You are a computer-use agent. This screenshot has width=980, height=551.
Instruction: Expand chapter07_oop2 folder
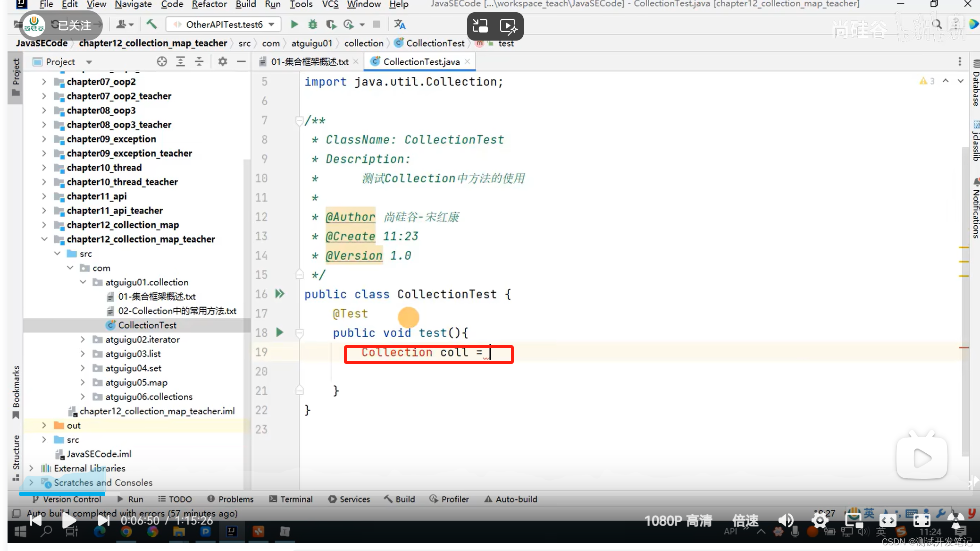[x=44, y=82]
